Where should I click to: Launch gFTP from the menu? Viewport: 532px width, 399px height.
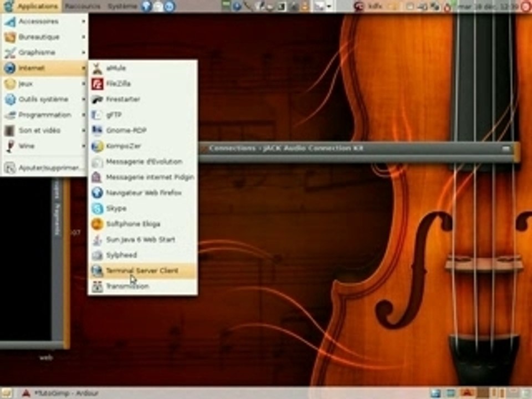(x=143, y=115)
